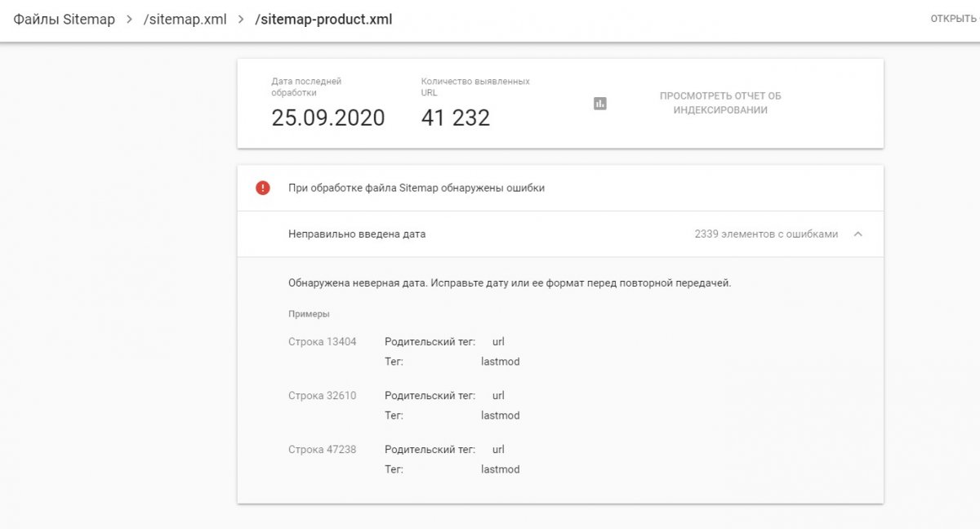This screenshot has width=980, height=529.
Task: Click the Количество выявленных URL label
Action: [x=475, y=87]
